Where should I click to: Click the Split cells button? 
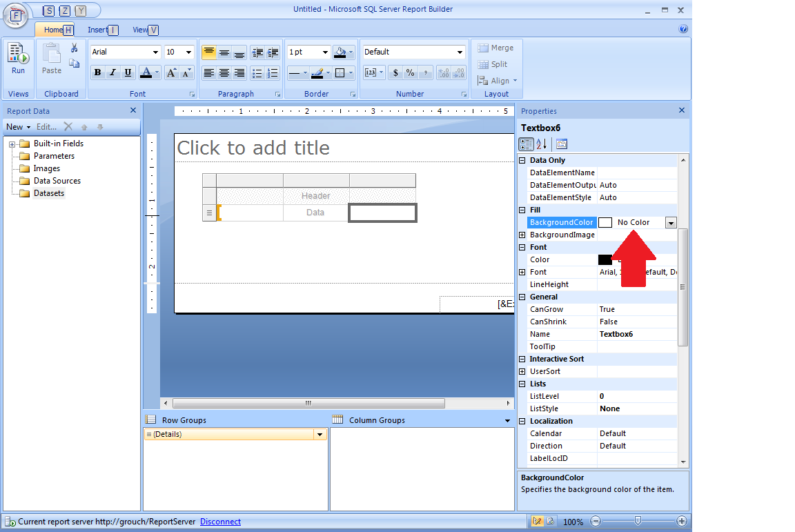pos(492,64)
